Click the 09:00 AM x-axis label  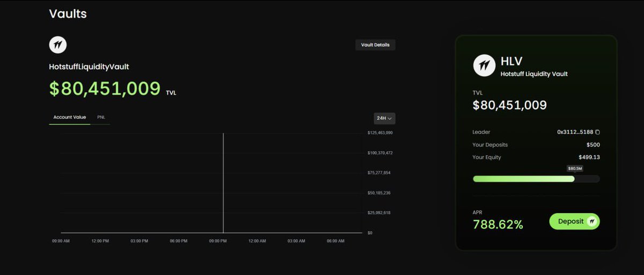[x=61, y=241]
